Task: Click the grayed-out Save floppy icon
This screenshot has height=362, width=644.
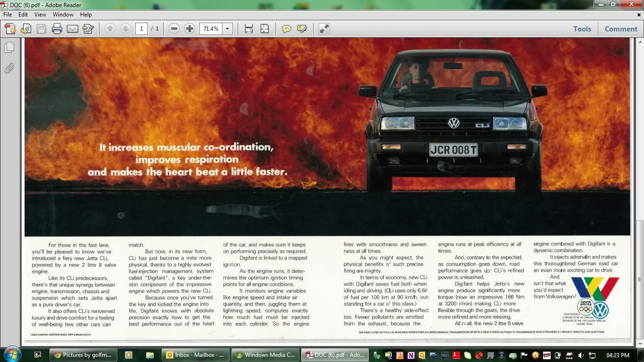Action: [41, 29]
